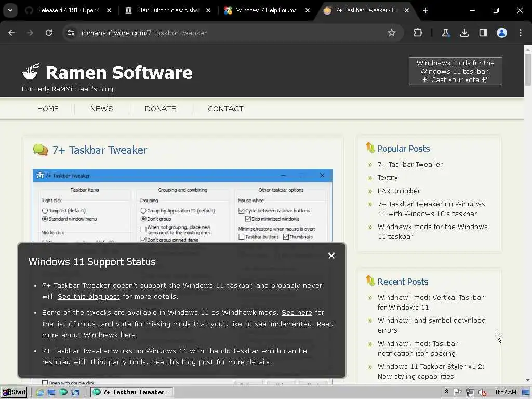The height and width of the screenshot is (399, 532).
Task: Bookmark this page with the star
Action: (392, 33)
